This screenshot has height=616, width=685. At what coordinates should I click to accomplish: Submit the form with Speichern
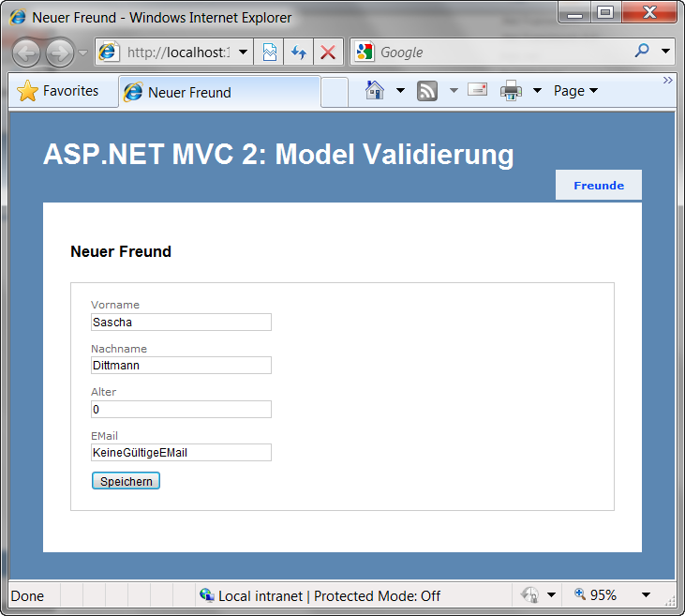pos(126,481)
